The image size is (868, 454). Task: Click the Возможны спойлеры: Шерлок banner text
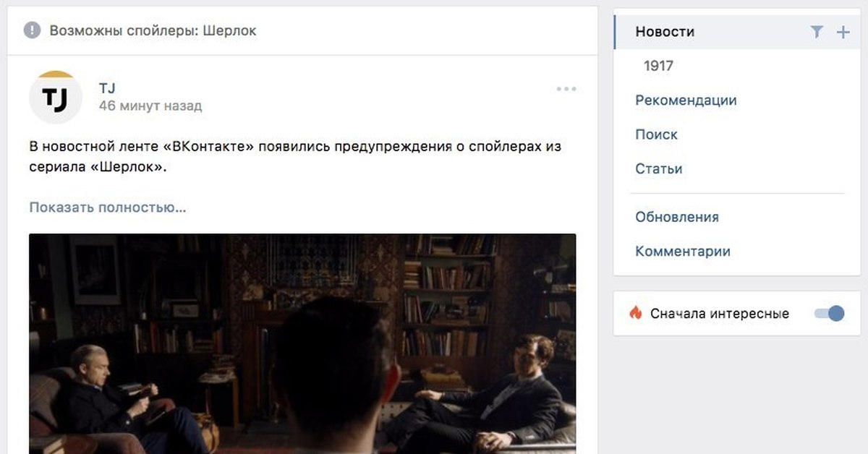pyautogui.click(x=153, y=30)
